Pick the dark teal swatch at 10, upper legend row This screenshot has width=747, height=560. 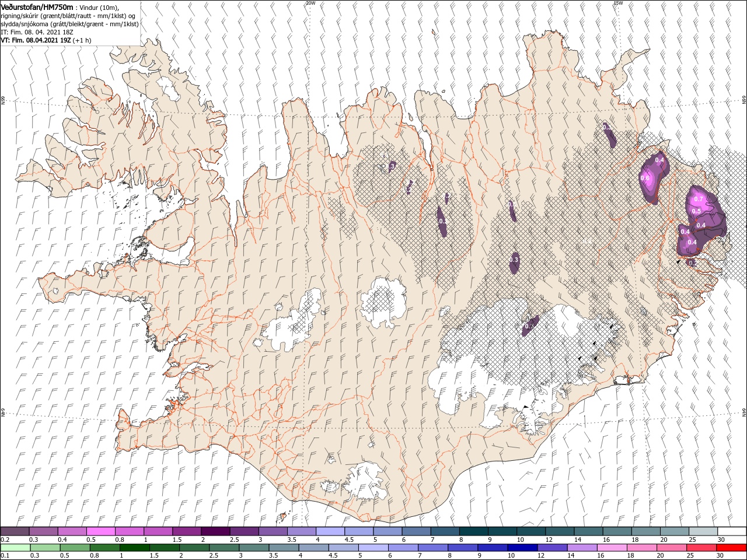(x=531, y=531)
